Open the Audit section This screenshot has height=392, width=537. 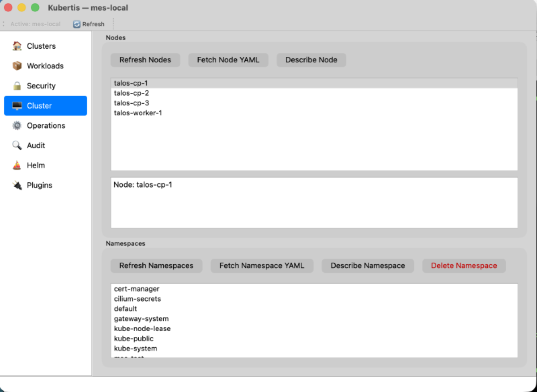pos(46,145)
